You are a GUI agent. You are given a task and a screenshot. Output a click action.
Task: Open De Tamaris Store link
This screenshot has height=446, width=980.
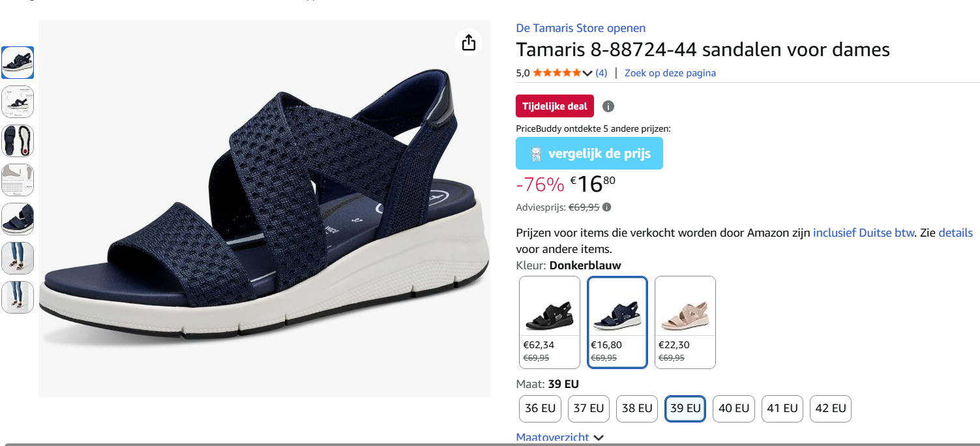coord(580,27)
